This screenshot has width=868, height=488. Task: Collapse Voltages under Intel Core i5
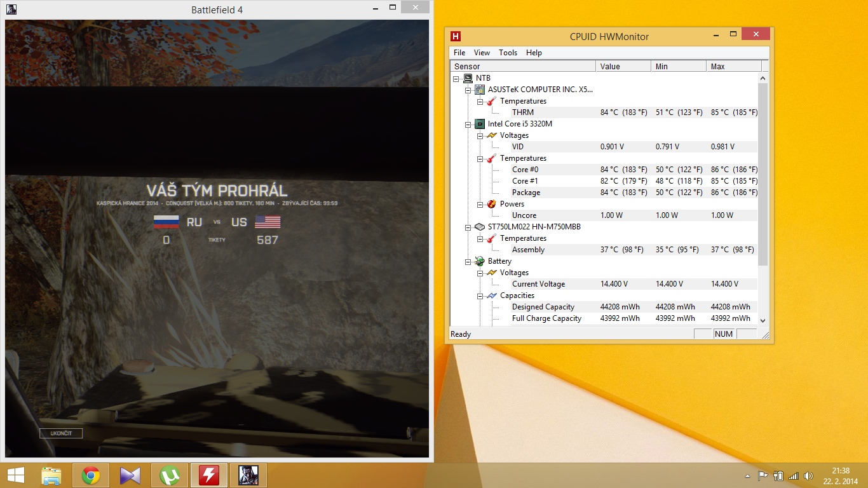[480, 136]
